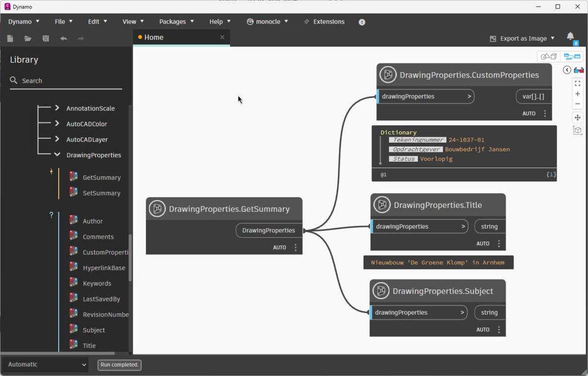This screenshot has width=588, height=376.
Task: Click the Orbit cube icon
Action: pos(578,130)
